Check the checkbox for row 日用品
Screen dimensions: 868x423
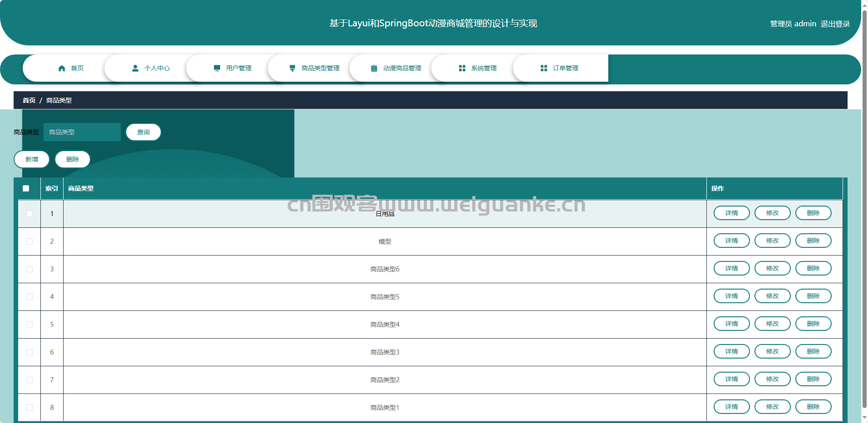(30, 214)
